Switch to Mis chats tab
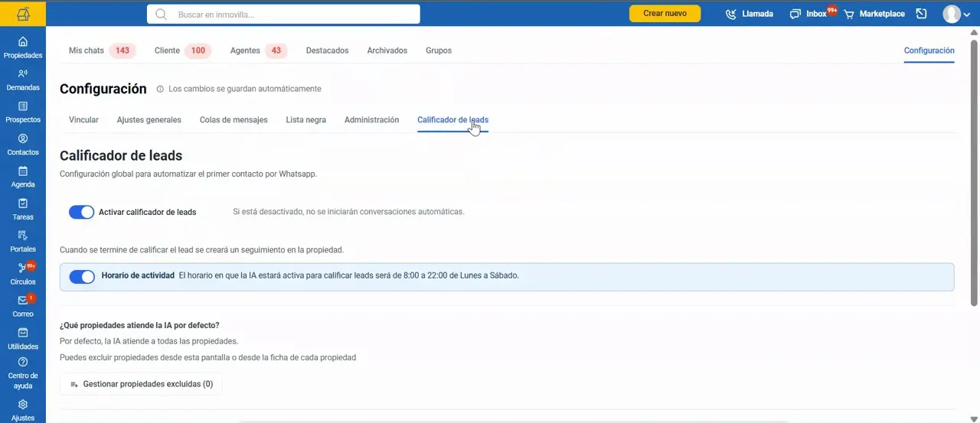 pos(86,50)
